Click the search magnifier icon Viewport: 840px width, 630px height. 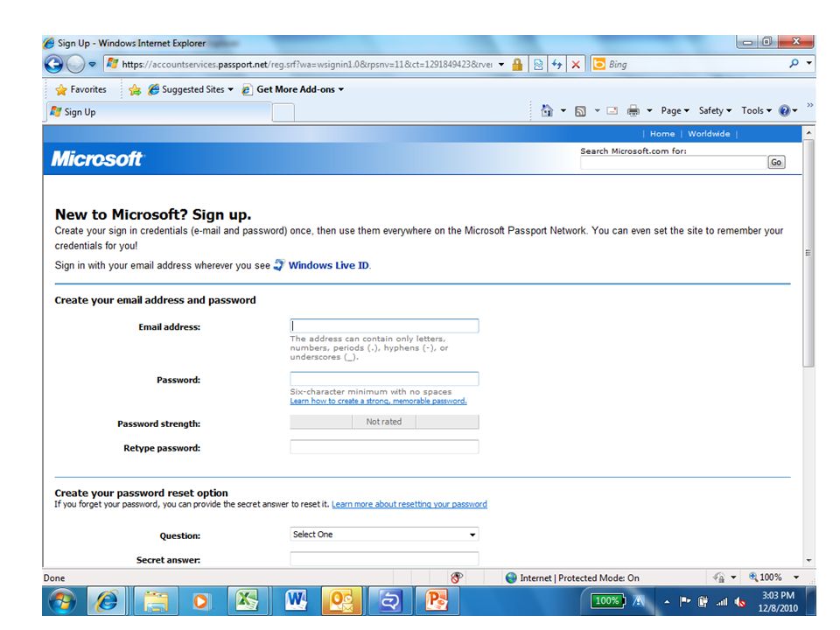click(x=794, y=64)
